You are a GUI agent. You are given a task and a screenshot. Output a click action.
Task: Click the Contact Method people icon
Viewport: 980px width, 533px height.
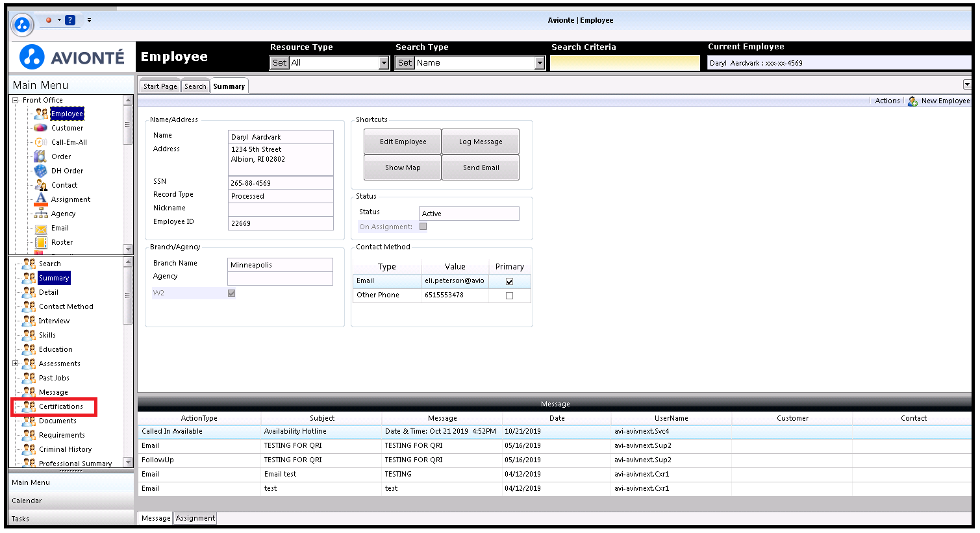(x=29, y=306)
